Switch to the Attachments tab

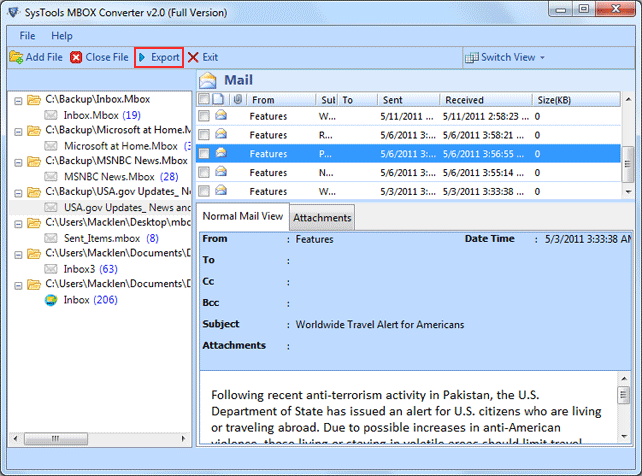coord(322,218)
